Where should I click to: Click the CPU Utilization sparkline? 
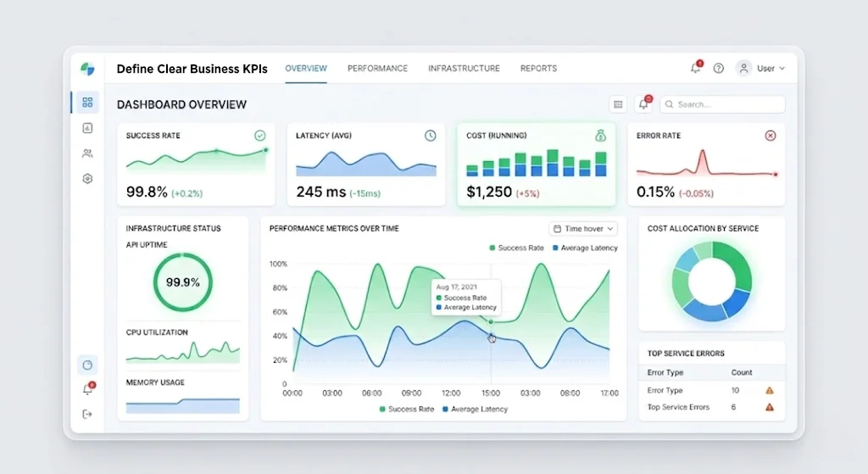[x=183, y=352]
